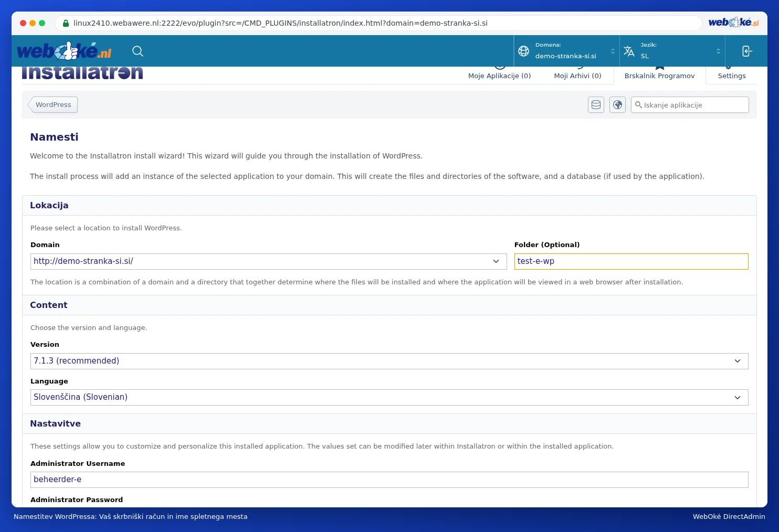Click the WebOké logo in header
Viewport: 779px width, 532px height.
click(64, 51)
